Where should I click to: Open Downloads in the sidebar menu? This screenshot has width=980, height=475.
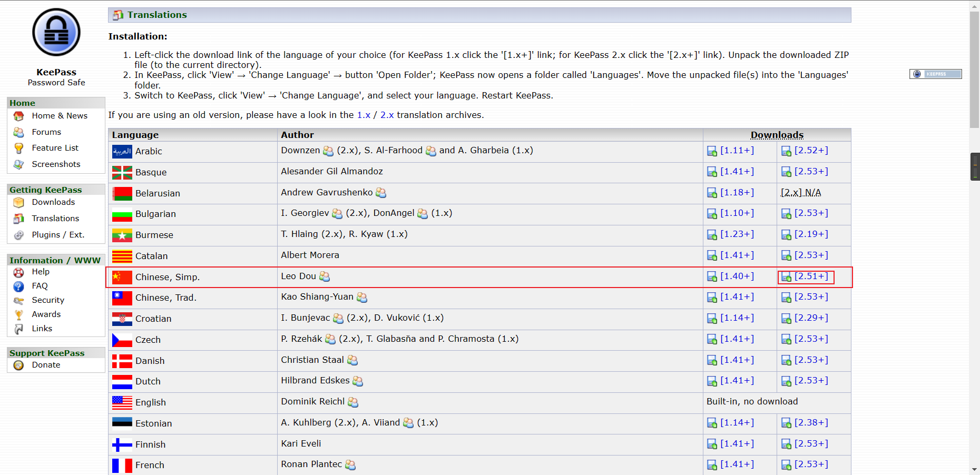click(53, 202)
